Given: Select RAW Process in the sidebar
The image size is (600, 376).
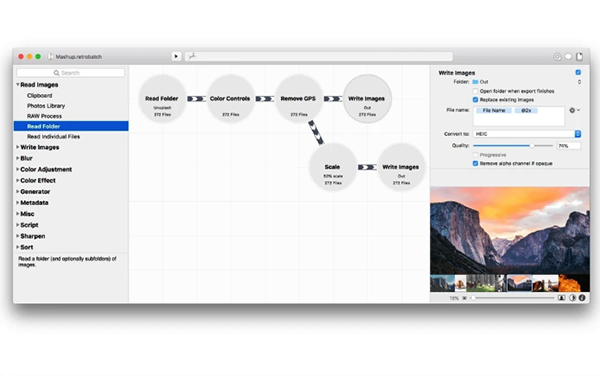Looking at the screenshot, I should [44, 116].
